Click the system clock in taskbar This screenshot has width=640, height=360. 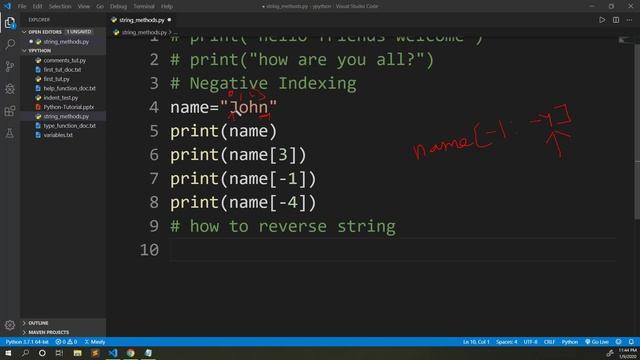[x=627, y=353]
